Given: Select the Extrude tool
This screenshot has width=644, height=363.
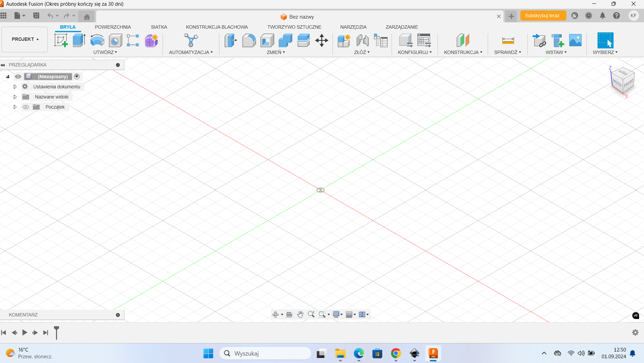Looking at the screenshot, I should (79, 40).
